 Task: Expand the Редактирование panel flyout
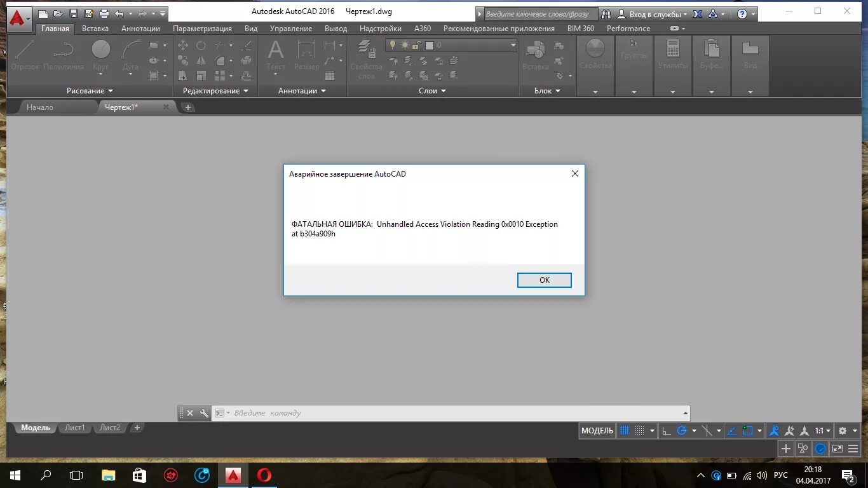click(216, 91)
